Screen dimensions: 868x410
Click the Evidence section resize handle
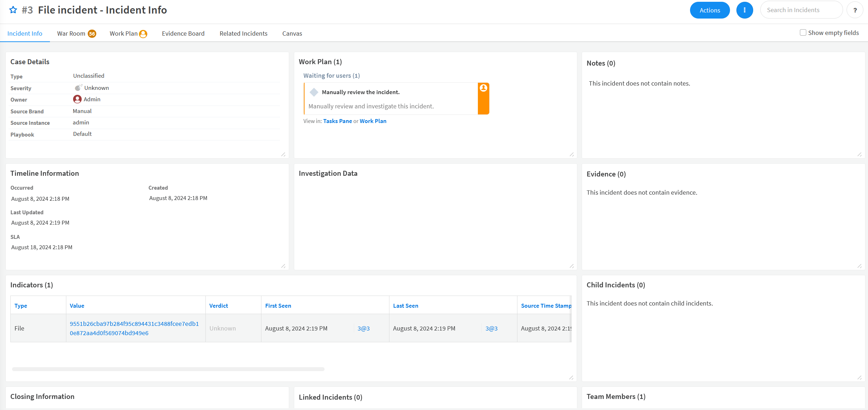click(x=859, y=266)
